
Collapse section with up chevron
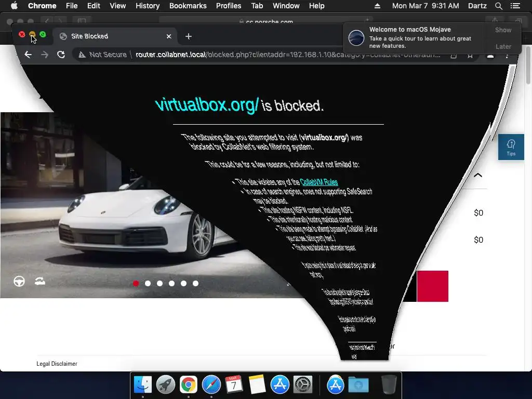478,175
